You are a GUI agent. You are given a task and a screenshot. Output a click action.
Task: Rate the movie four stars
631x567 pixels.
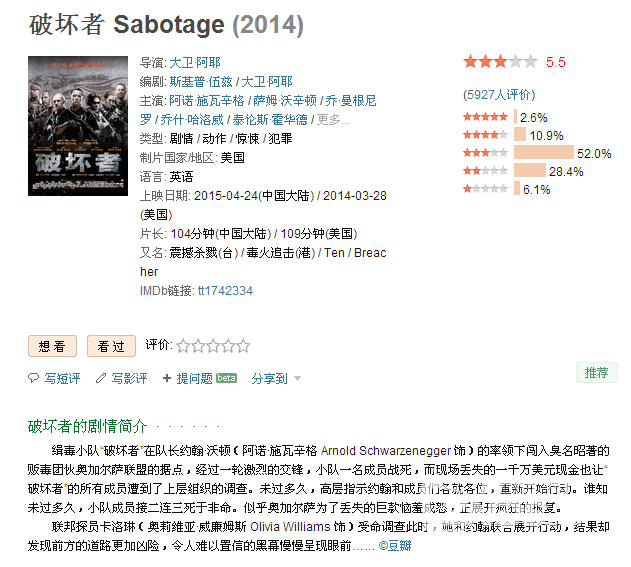[228, 346]
